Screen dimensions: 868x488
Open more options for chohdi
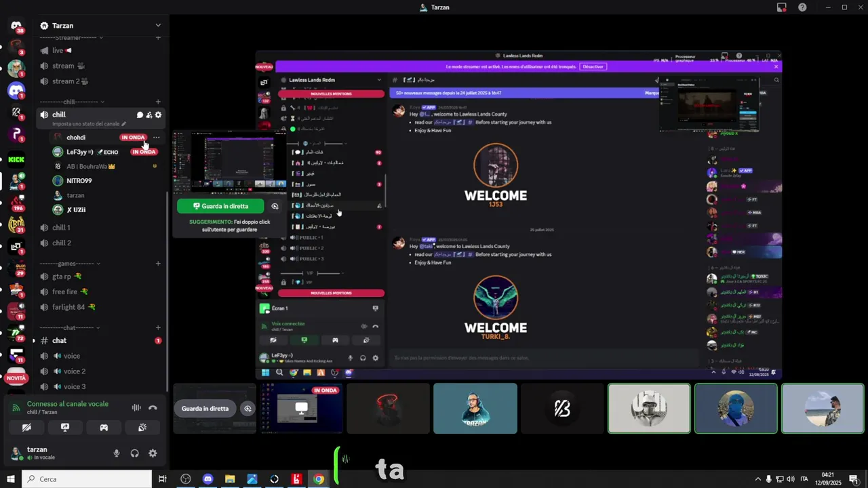pos(156,138)
